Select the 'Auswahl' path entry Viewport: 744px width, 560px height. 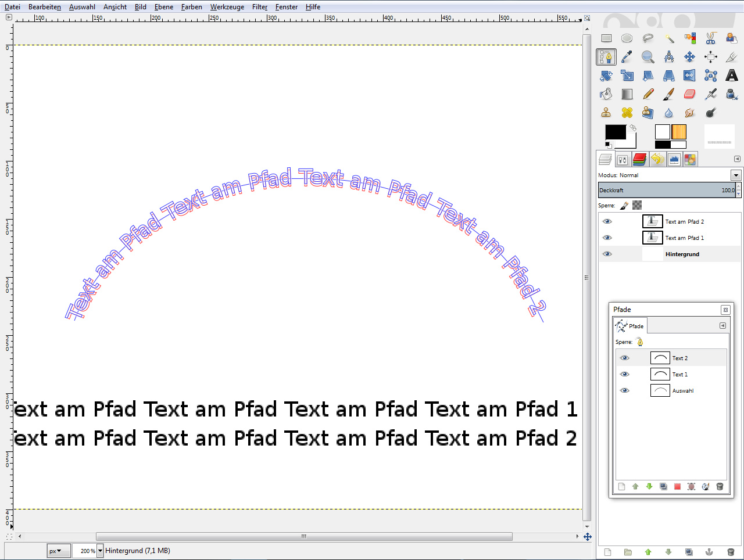click(x=682, y=391)
